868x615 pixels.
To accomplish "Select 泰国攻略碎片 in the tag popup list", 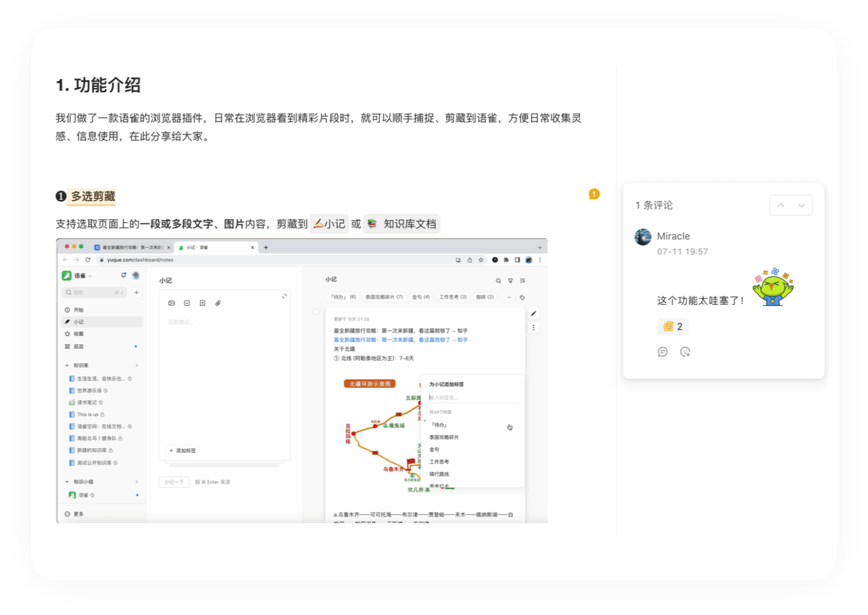I will [x=444, y=437].
